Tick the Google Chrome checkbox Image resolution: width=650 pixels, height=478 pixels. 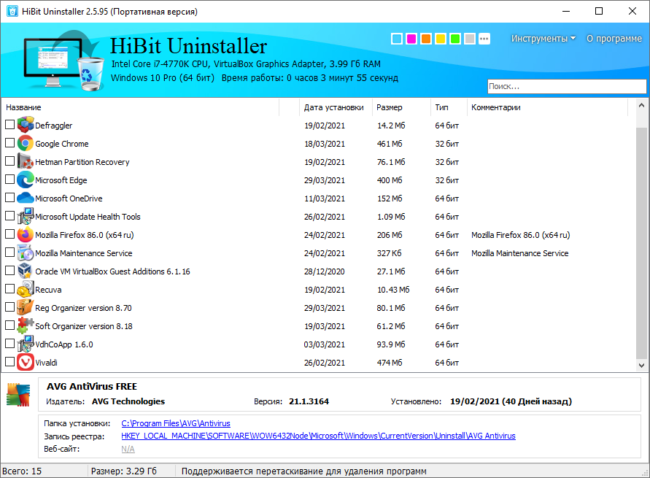[10, 143]
